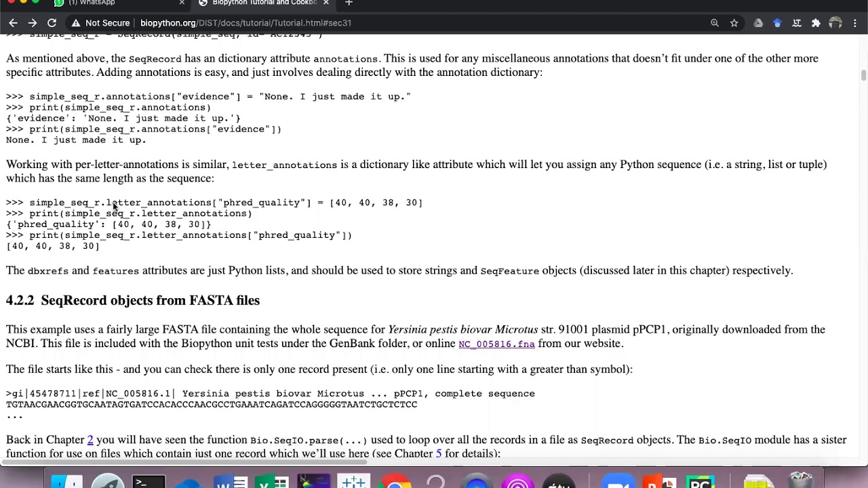
Task: Select the Biopython Tutorial and Cookbook tab
Action: click(x=264, y=3)
